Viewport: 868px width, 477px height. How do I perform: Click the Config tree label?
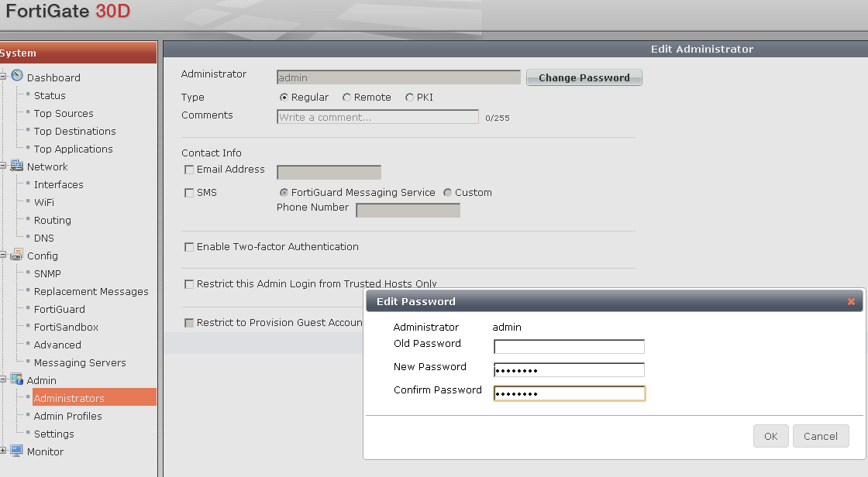(43, 256)
